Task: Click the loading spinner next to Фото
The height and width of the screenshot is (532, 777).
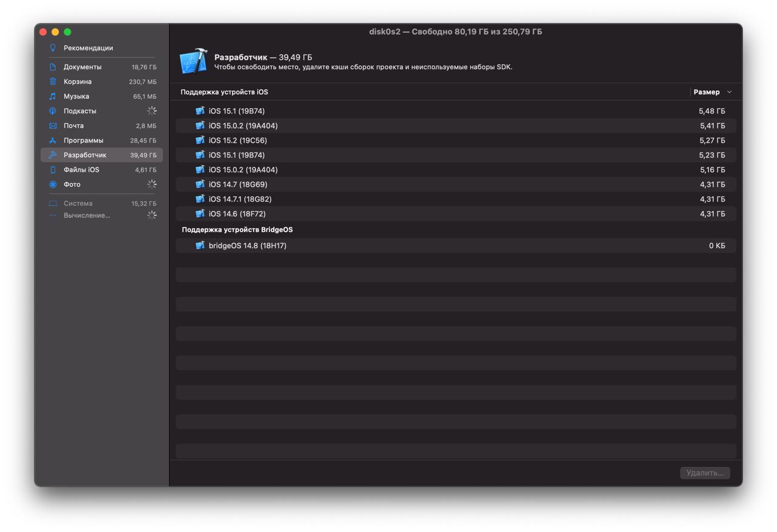Action: [152, 184]
